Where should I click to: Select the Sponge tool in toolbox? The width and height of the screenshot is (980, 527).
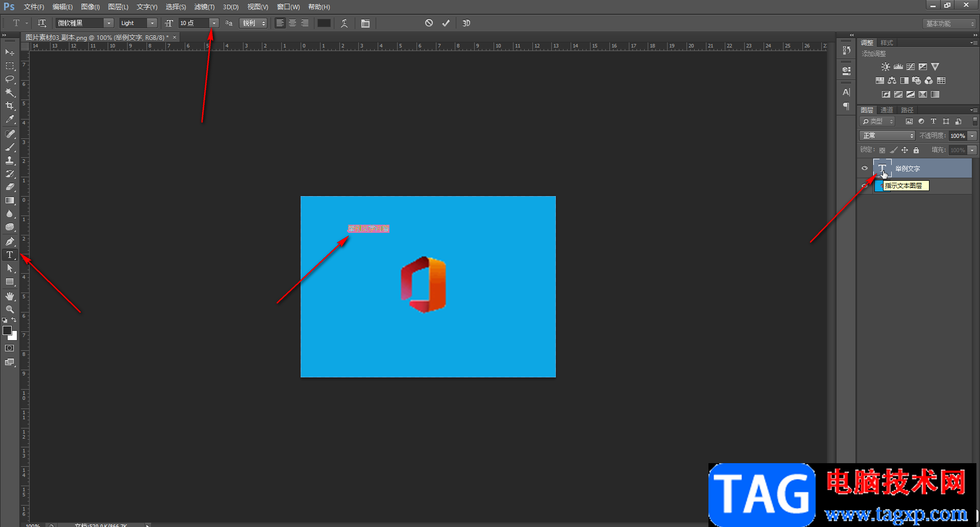[x=10, y=227]
